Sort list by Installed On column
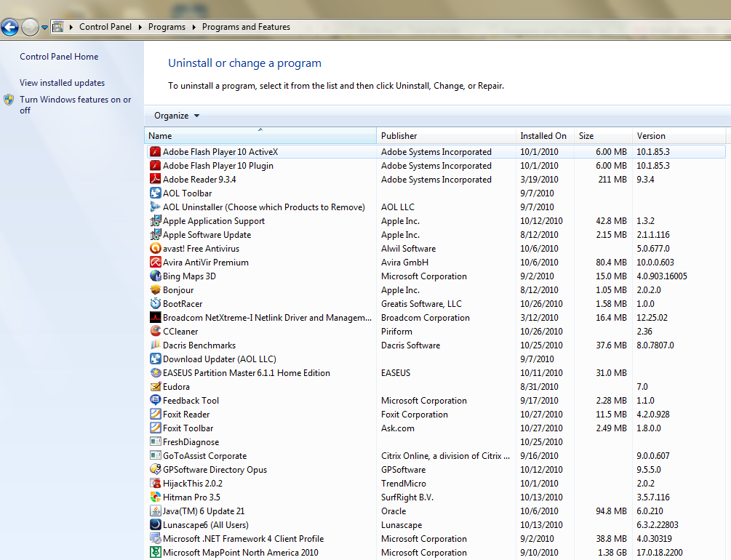The height and width of the screenshot is (560, 731). coord(545,136)
